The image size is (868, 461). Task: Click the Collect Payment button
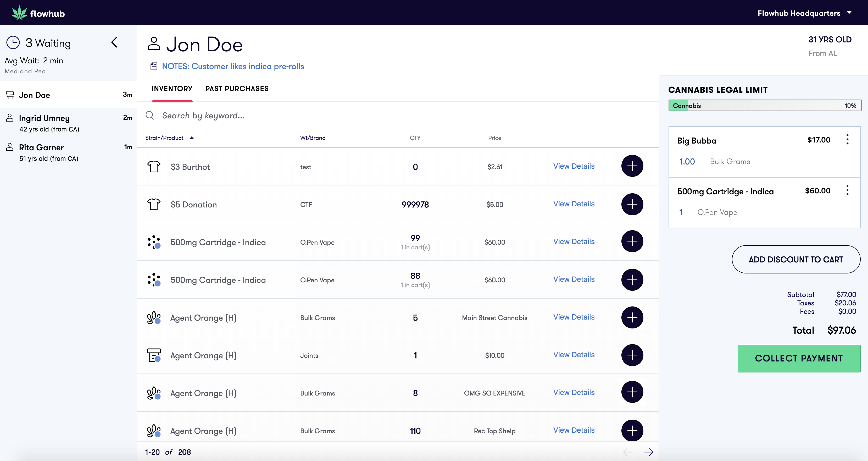(x=799, y=358)
